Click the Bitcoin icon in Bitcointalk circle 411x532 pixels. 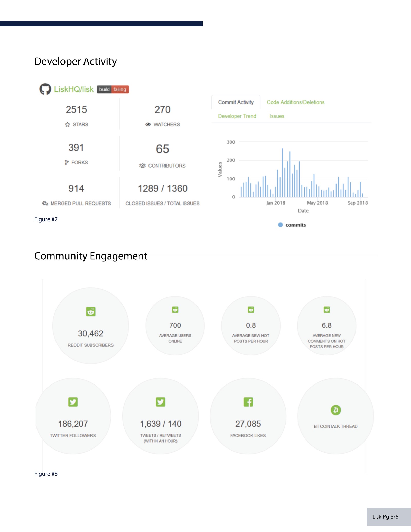click(x=336, y=410)
